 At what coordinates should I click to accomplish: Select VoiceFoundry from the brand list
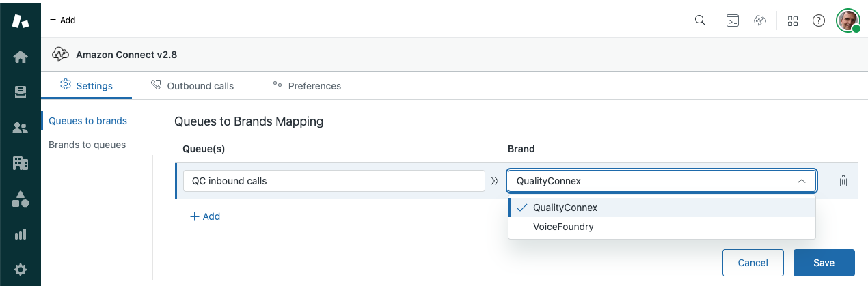point(562,227)
